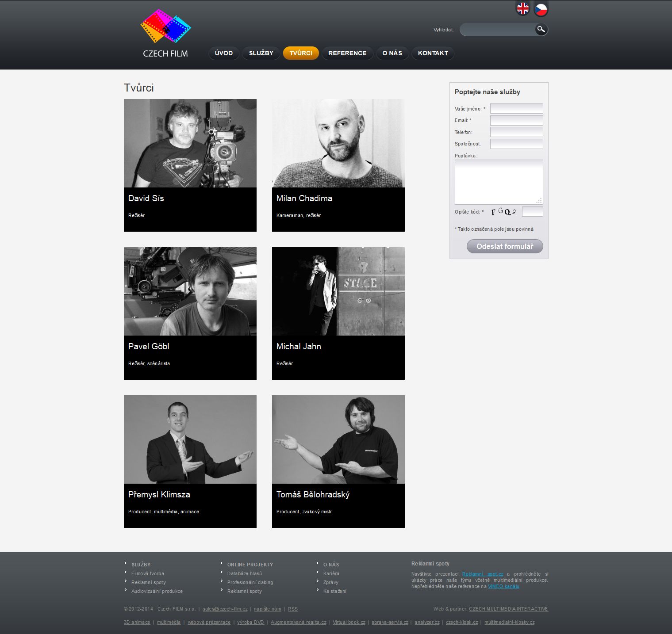Screen dimensions: 672x634
Task: Open Michal Jahn photo card
Action: click(x=338, y=291)
